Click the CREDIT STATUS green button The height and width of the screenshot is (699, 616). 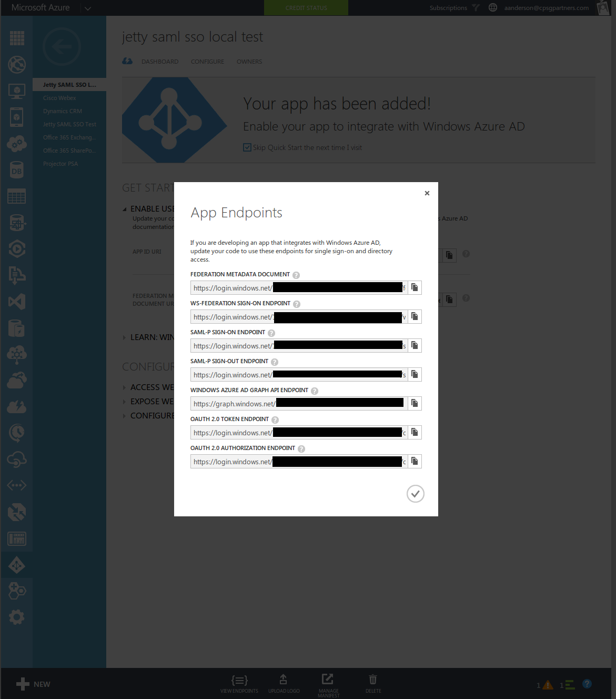pos(306,8)
